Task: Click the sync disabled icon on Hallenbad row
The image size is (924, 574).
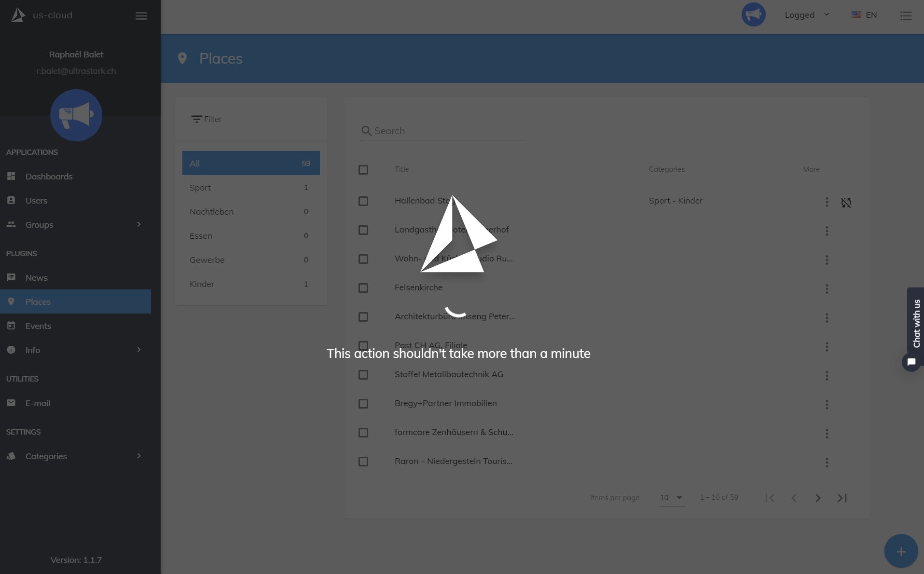Action: pos(846,203)
